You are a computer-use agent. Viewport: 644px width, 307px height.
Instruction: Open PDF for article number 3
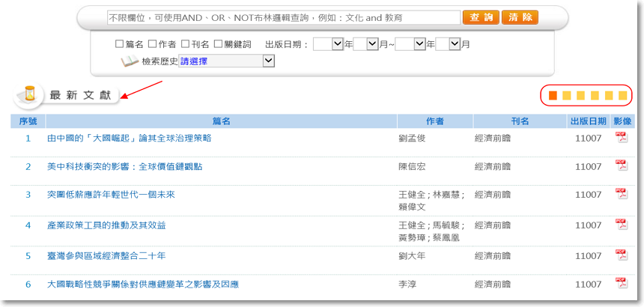point(621,193)
